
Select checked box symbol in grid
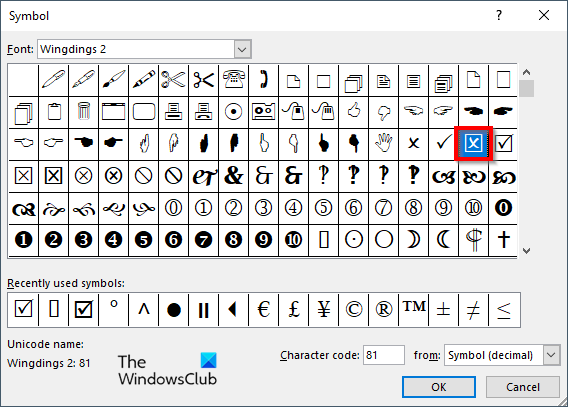(504, 143)
